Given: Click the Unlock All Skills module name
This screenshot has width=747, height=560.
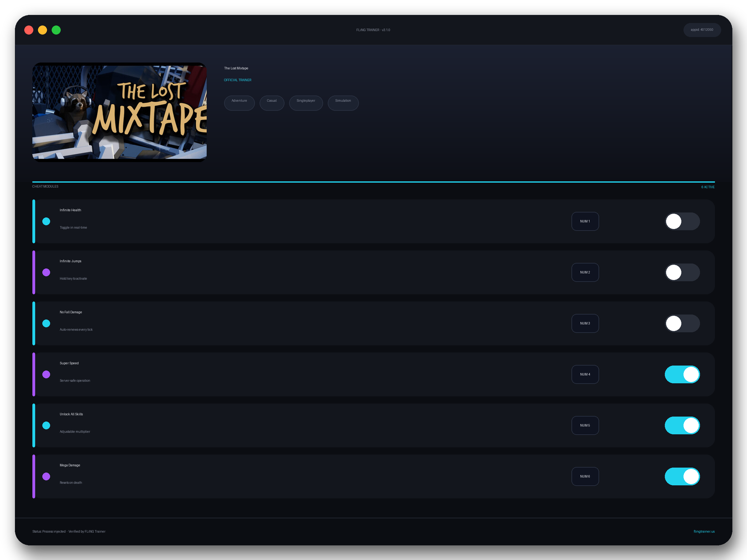Looking at the screenshot, I should 71,414.
